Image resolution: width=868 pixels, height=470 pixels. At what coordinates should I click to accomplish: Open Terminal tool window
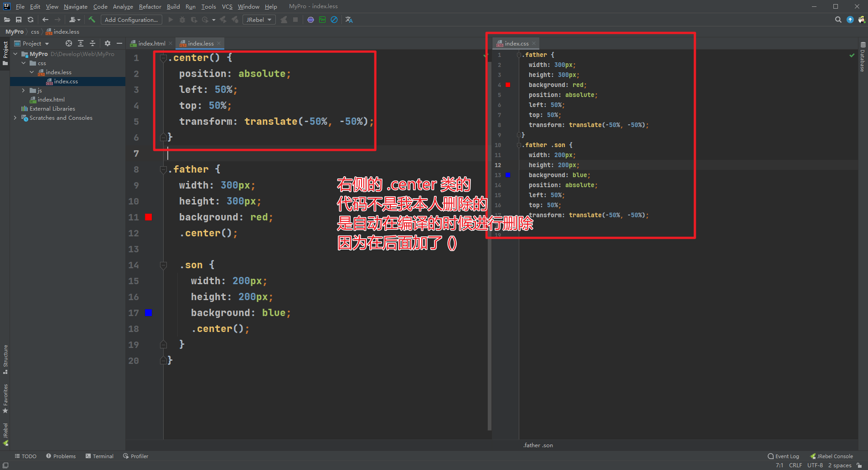99,456
